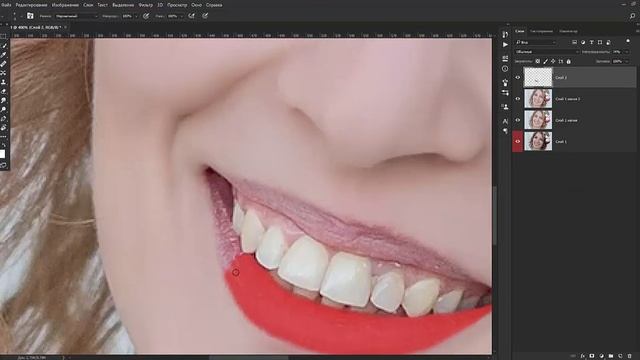
Task: Open the Изображение menu
Action: (65, 5)
